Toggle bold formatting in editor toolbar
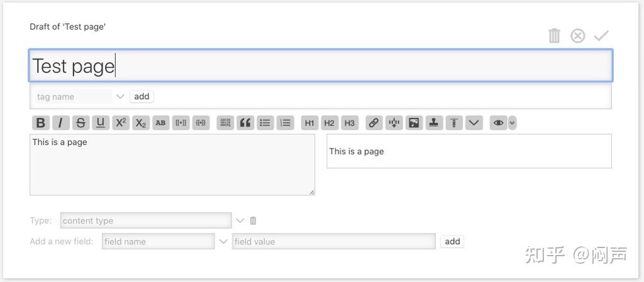Image resolution: width=644 pixels, height=282 pixels. tap(40, 123)
